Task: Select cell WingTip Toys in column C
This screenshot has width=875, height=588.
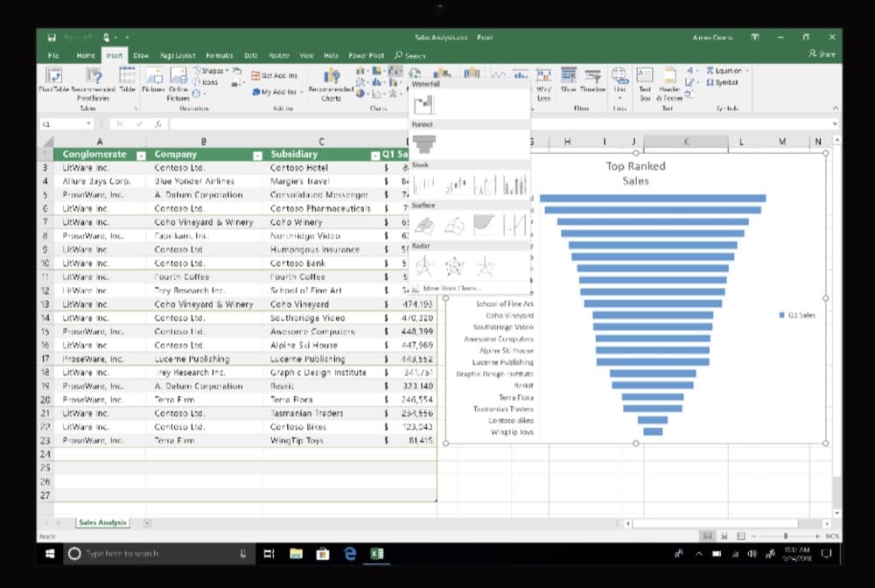Action: pos(321,440)
